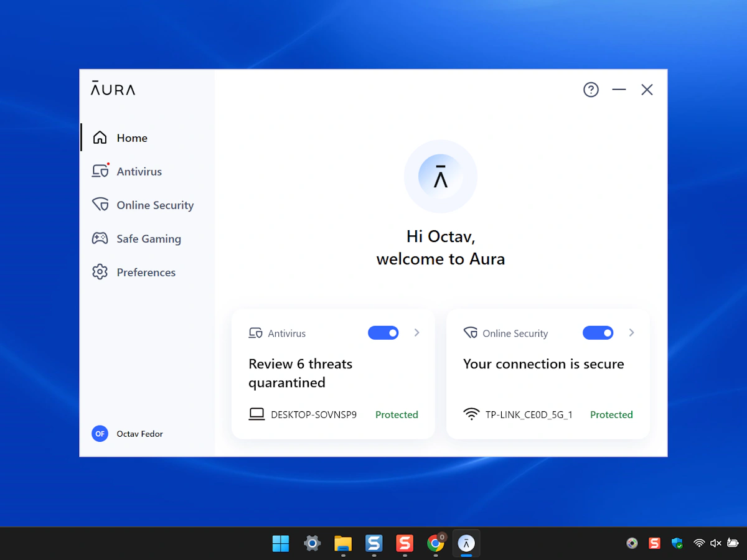747x560 pixels.
Task: Click the Octav Fedor account name
Action: pos(140,434)
